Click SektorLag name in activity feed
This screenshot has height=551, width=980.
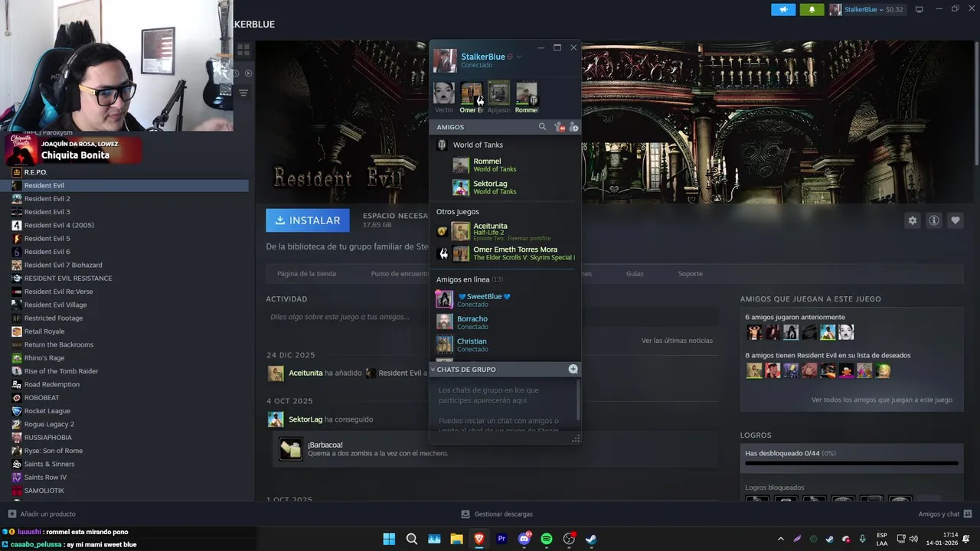(x=305, y=419)
